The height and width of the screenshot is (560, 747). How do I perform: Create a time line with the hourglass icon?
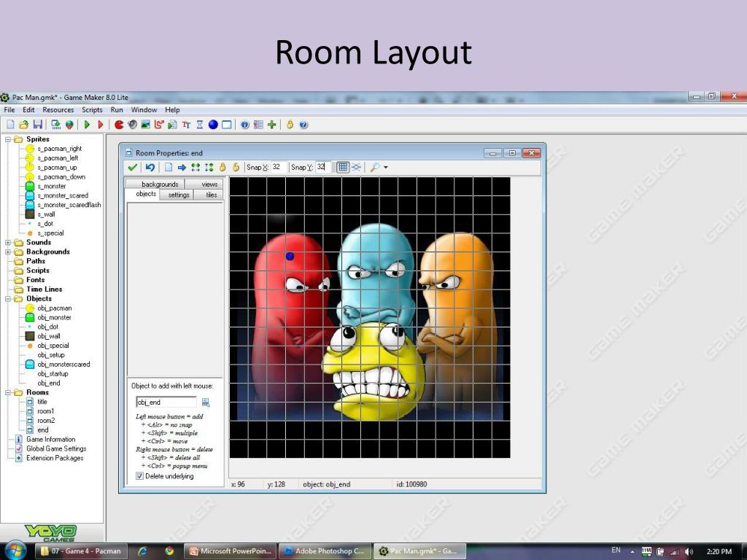tap(200, 125)
